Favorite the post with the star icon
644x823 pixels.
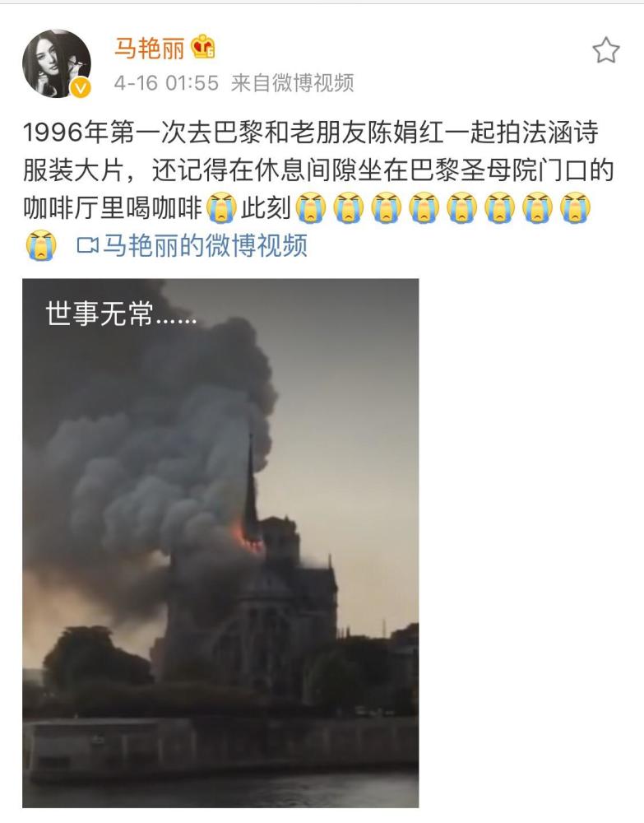point(605,50)
